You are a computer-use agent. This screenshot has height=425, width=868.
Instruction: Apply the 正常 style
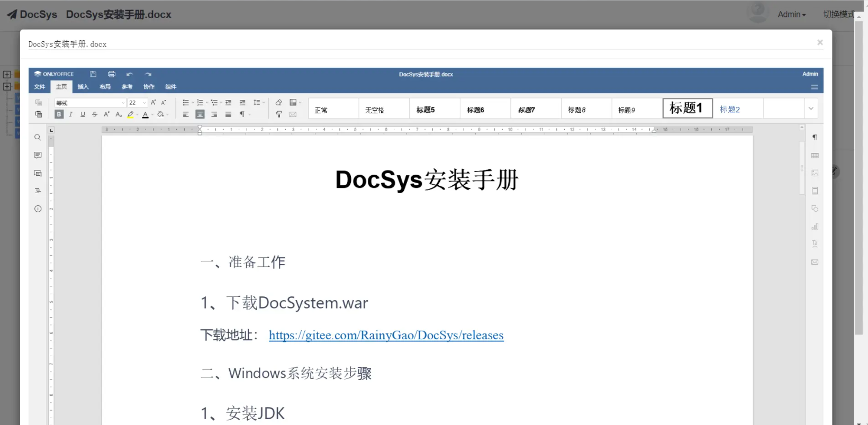(333, 108)
